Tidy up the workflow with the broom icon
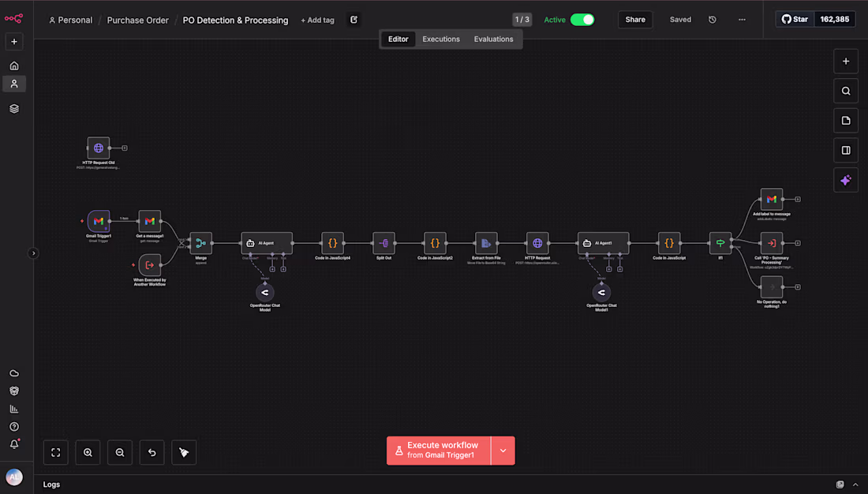The image size is (868, 494). pyautogui.click(x=183, y=452)
